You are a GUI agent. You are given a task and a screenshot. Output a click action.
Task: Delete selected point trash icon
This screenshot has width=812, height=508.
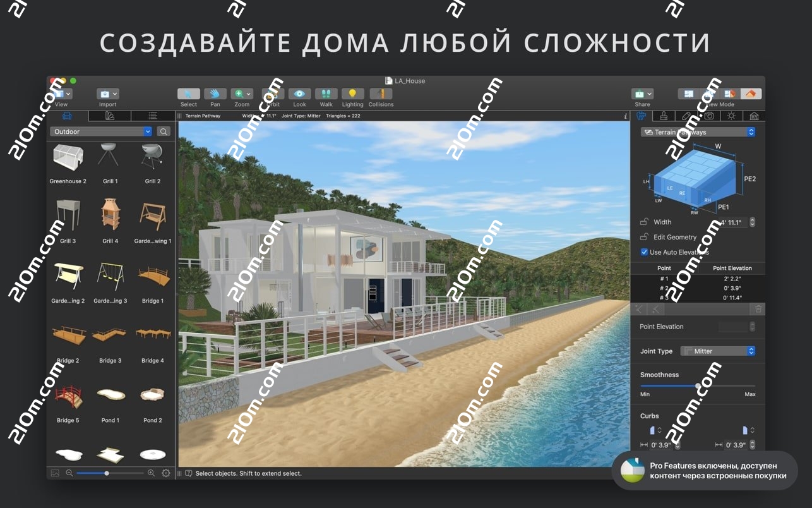click(x=758, y=308)
